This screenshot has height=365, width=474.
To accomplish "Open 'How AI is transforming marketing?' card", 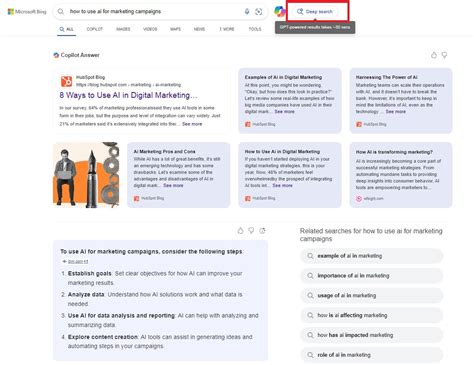I will tap(401, 175).
